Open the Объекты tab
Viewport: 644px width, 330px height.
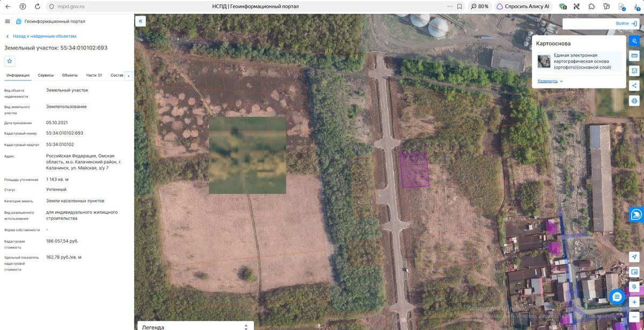(x=70, y=75)
